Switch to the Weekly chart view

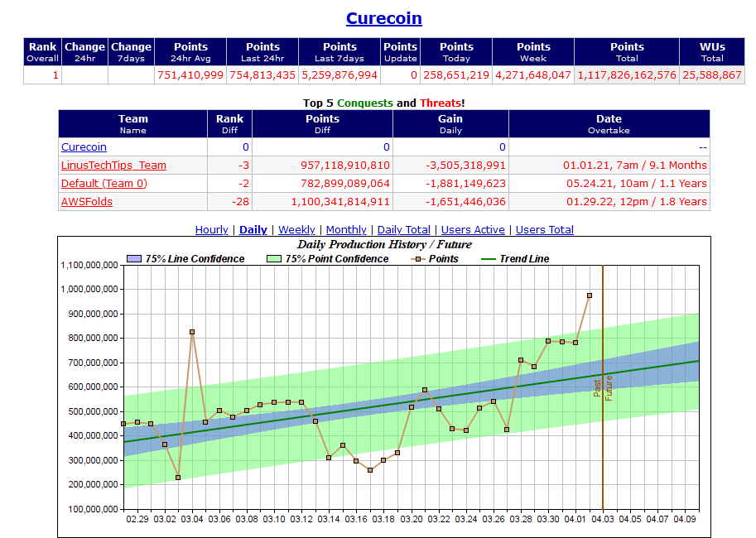[296, 229]
